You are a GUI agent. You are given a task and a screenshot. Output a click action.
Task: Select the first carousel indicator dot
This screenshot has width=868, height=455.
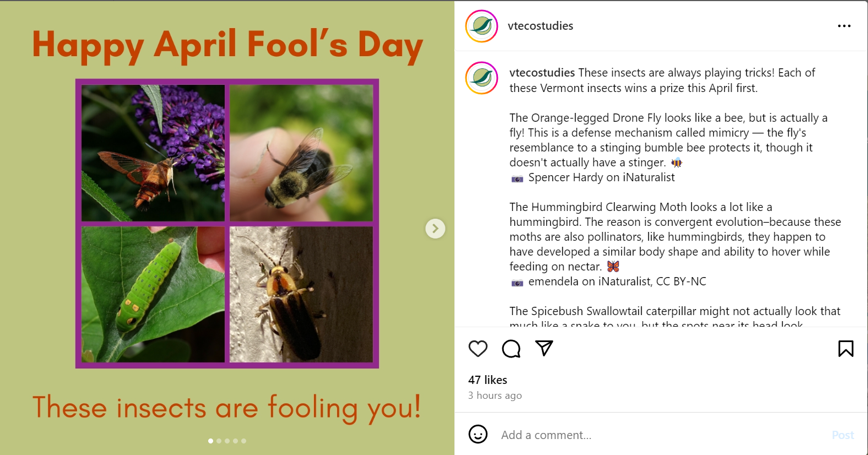[x=210, y=441]
